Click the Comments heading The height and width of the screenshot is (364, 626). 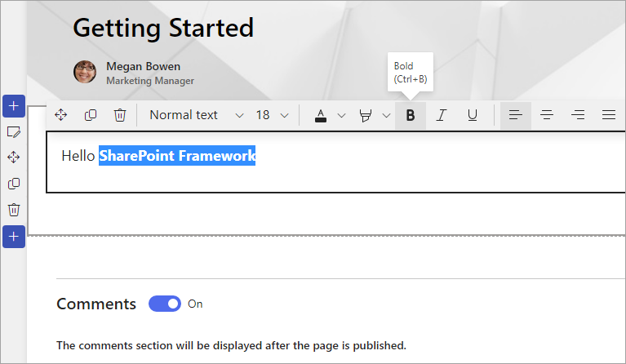(x=96, y=304)
